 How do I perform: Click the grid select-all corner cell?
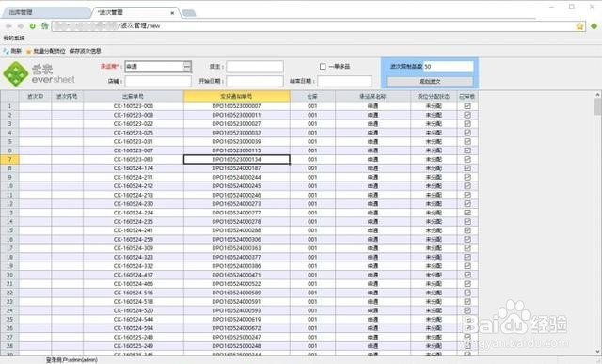click(x=9, y=96)
